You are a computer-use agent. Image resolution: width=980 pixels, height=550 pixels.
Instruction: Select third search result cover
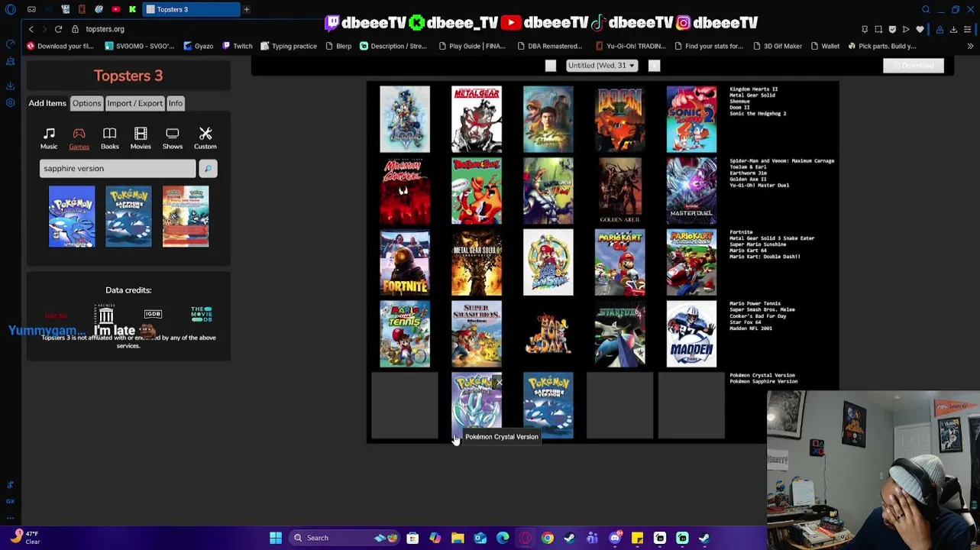click(186, 216)
